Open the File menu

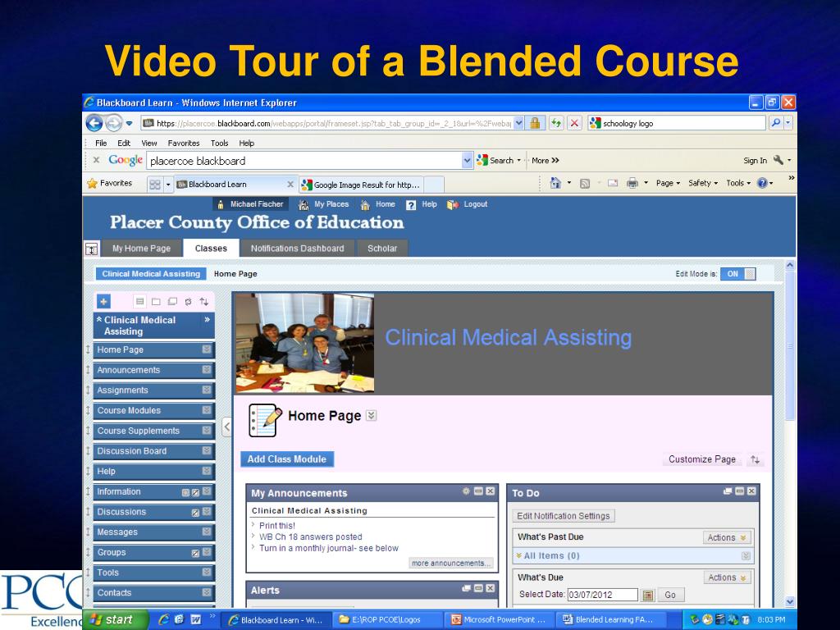click(x=101, y=143)
